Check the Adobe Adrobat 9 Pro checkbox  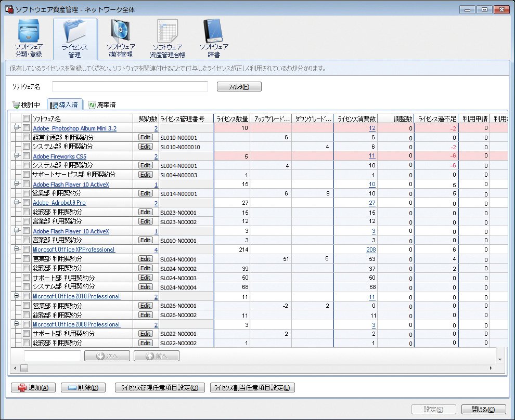(27, 202)
